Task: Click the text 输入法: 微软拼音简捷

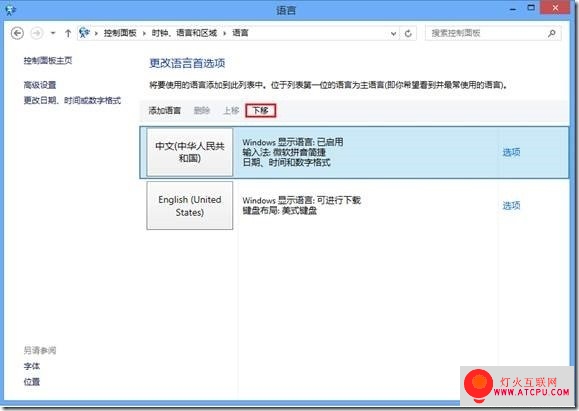Action: (284, 152)
